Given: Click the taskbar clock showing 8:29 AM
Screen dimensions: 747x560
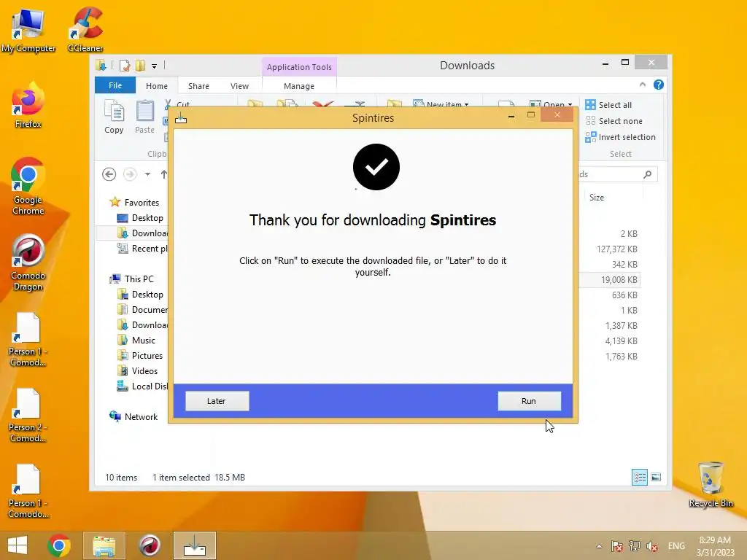Looking at the screenshot, I should click(x=715, y=546).
